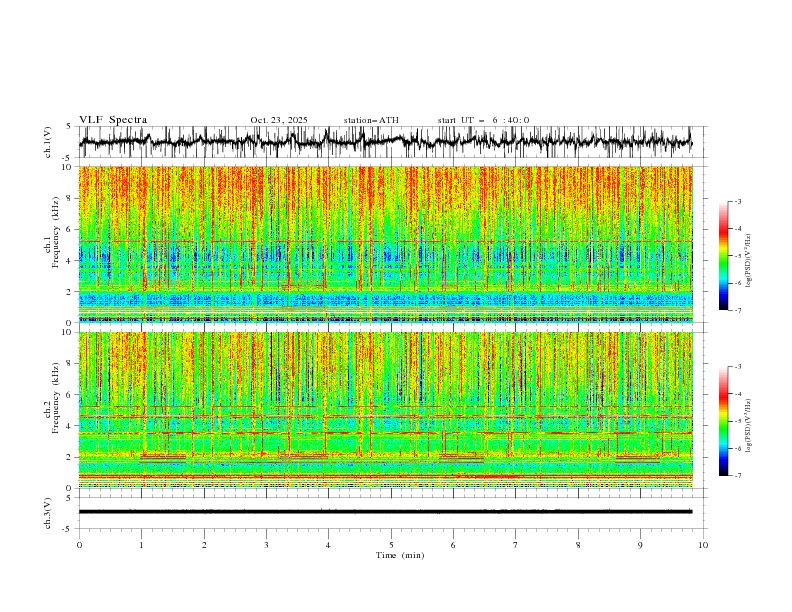Viewport: 792px width, 612px height.
Task: Click the ch.2 log(PSD) color bar
Action: 723,421
